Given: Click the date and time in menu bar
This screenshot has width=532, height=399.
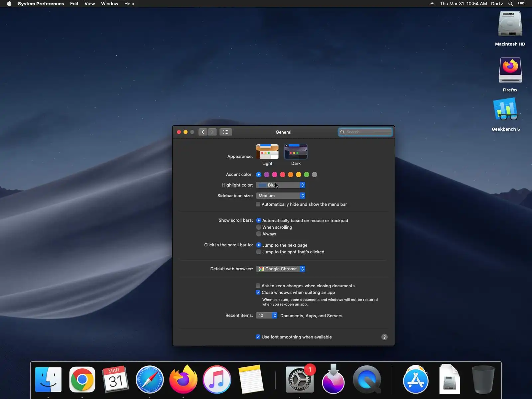Looking at the screenshot, I should pos(463,4).
